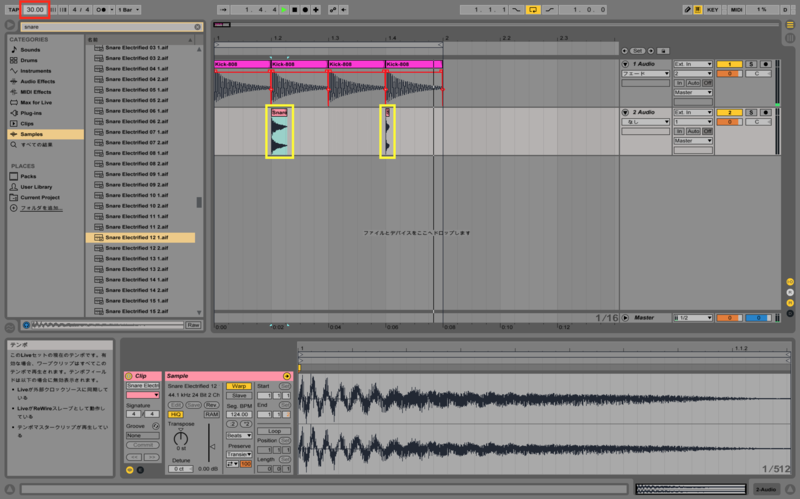This screenshot has width=800, height=499.
Task: Switch to Session view selector icon
Action: tap(790, 38)
